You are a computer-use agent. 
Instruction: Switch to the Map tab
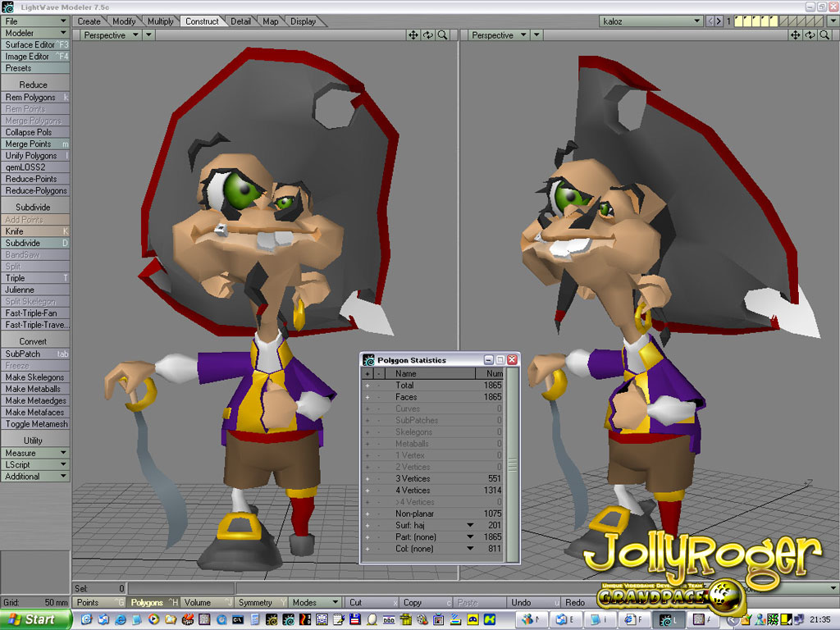click(x=271, y=21)
